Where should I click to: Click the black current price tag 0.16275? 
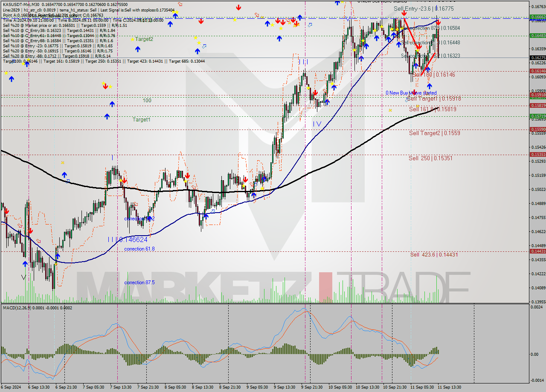pyautogui.click(x=537, y=58)
